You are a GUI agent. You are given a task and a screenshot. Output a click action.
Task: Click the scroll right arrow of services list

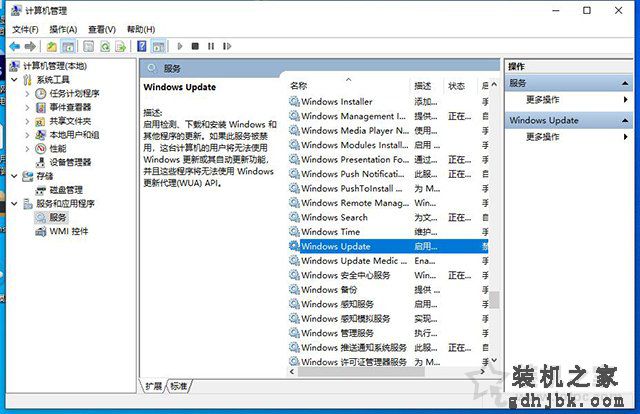[x=482, y=372]
